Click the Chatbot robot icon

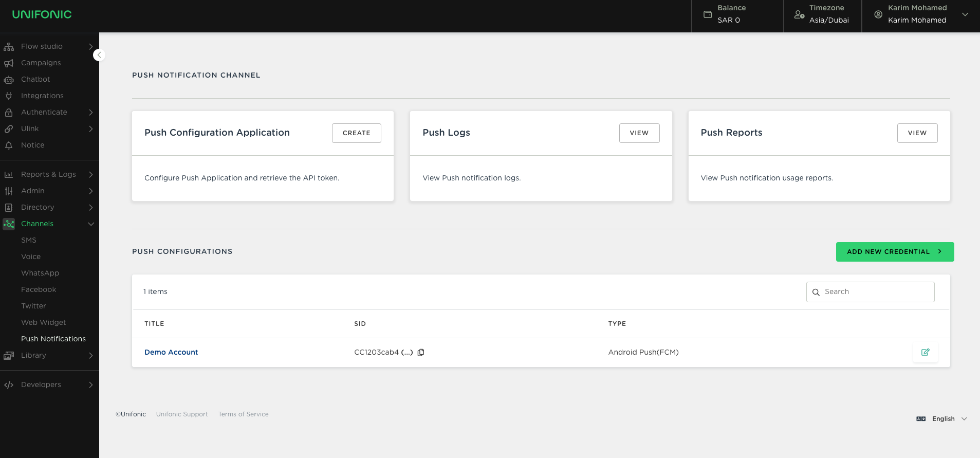pyautogui.click(x=9, y=80)
